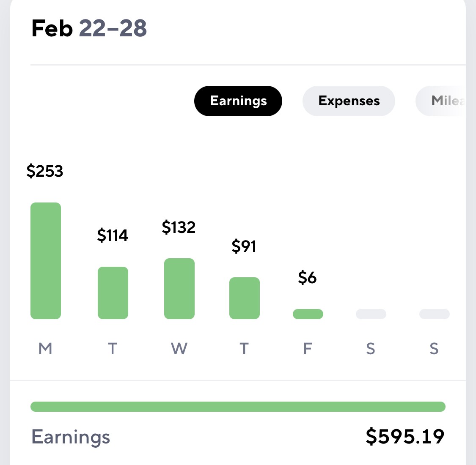Click the M weekday label
This screenshot has height=465, width=476.
45,348
